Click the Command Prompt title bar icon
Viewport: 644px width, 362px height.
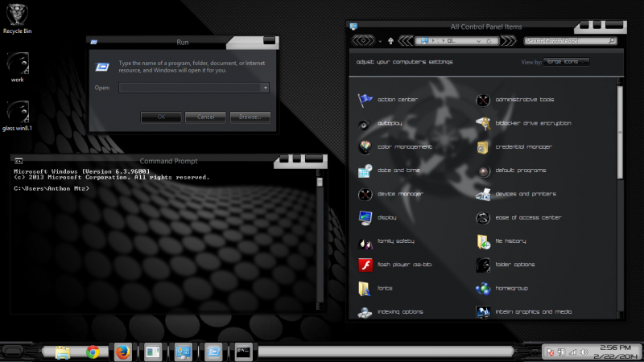(19, 161)
